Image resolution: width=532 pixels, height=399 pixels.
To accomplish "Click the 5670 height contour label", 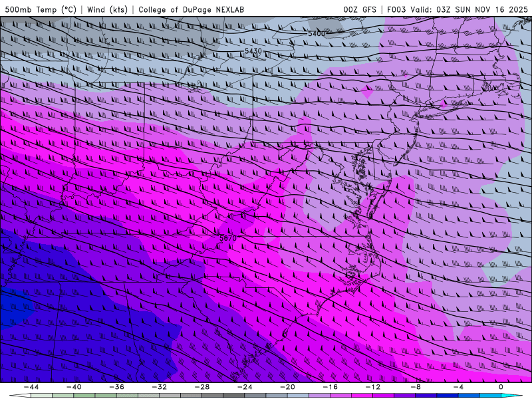I will tap(228, 238).
